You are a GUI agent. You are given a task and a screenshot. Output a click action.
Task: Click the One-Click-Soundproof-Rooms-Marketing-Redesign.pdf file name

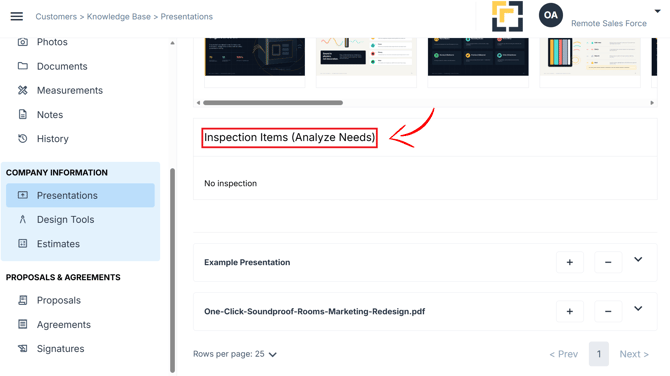(x=314, y=311)
